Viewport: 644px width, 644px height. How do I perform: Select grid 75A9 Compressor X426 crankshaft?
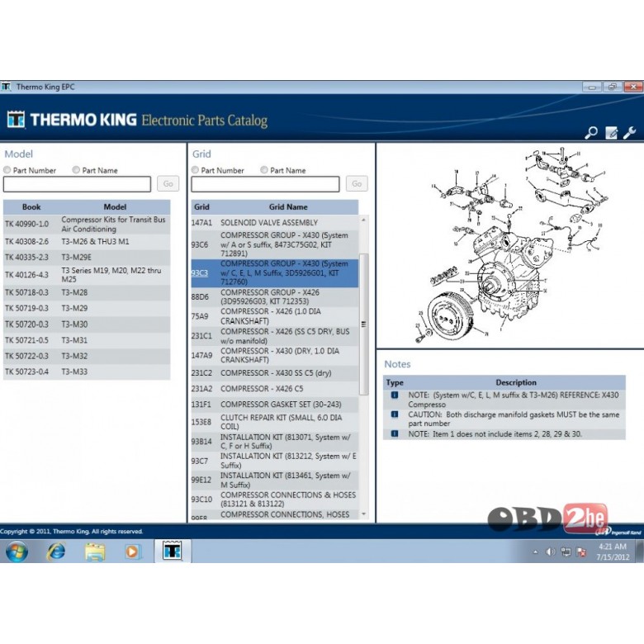coord(275,316)
